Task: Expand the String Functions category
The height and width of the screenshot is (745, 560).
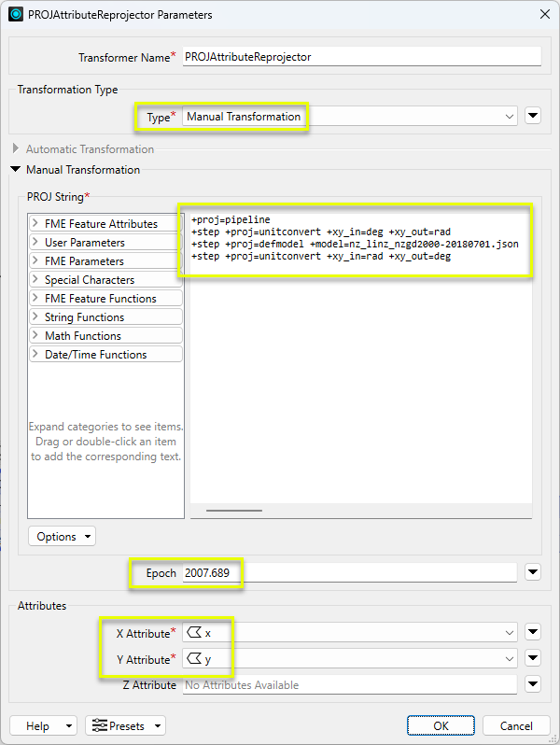Action: click(x=35, y=317)
